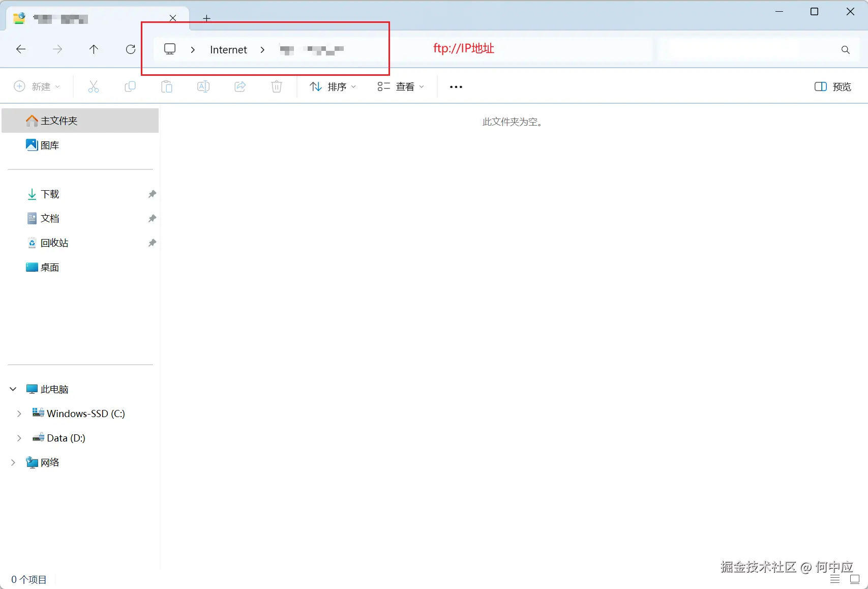Image resolution: width=868 pixels, height=589 pixels.
Task: Expand the chevron after the computer icon
Action: 193,50
